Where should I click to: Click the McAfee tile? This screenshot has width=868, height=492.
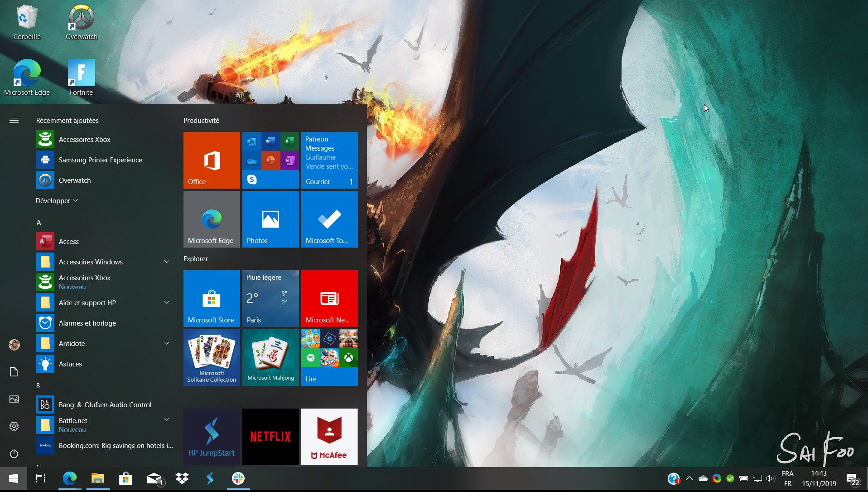(x=329, y=437)
